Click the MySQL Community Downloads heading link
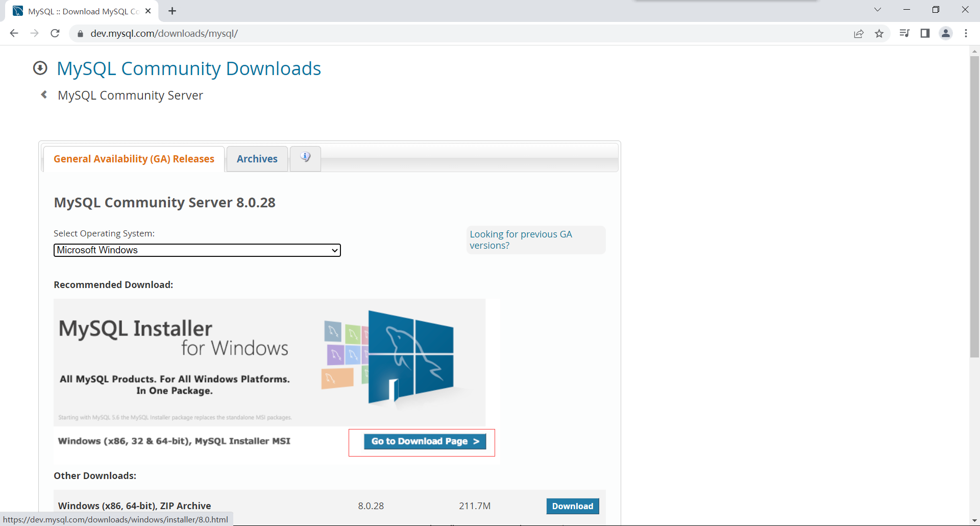 (188, 68)
